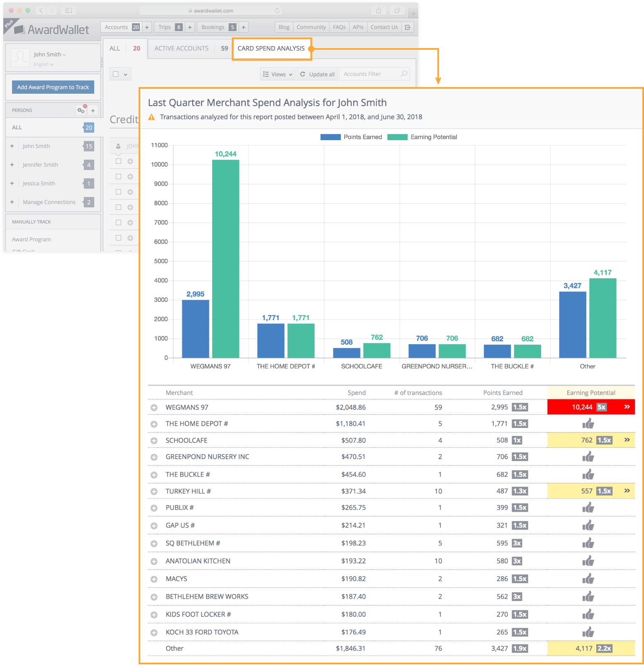Click the AwardWallet logo
Viewport: 644px width, 666px height.
(x=51, y=30)
